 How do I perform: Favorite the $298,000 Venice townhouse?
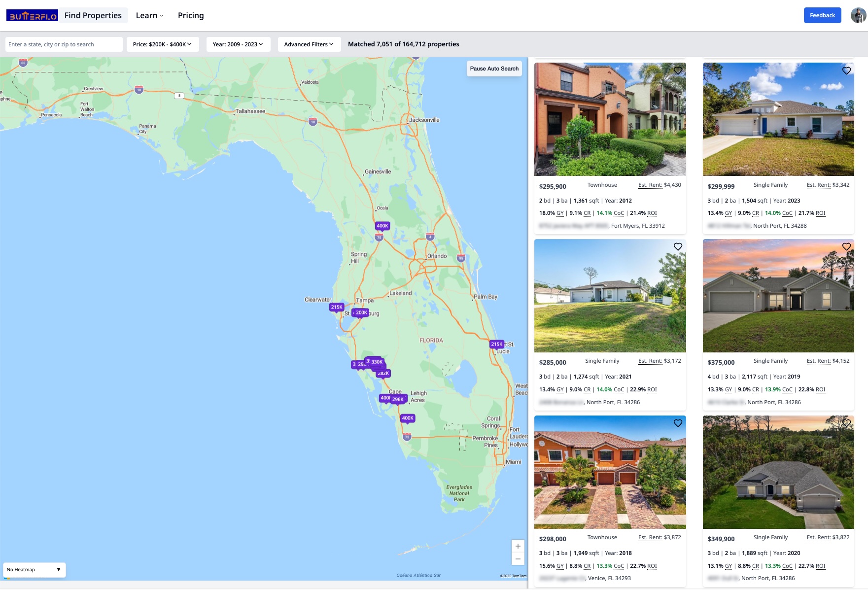point(678,423)
